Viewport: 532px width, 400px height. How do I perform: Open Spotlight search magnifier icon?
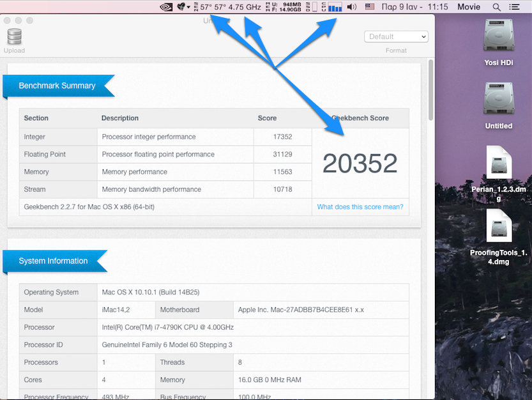(496, 7)
